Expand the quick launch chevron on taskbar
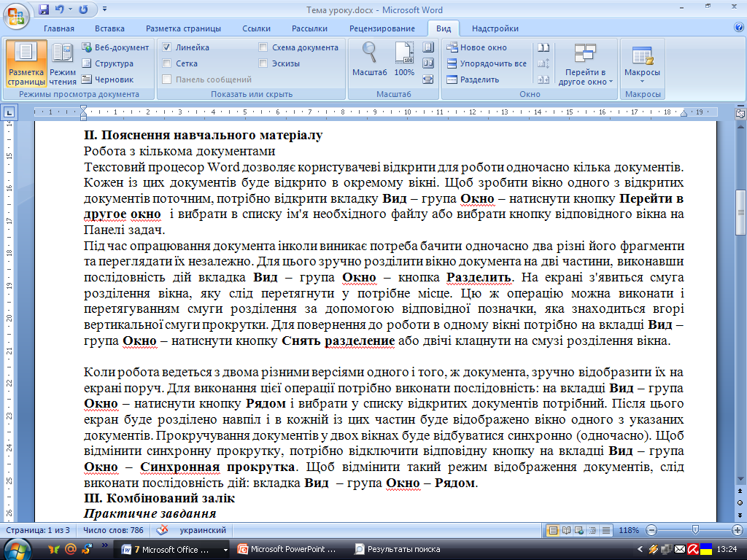The height and width of the screenshot is (560, 747). pyautogui.click(x=105, y=545)
